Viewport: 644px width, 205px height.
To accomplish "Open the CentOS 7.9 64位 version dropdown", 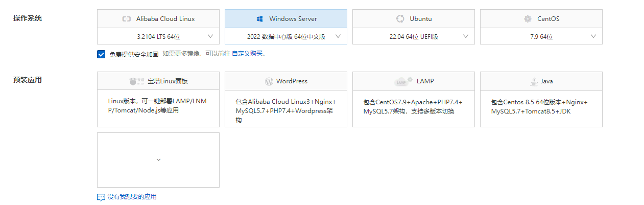I will click(x=541, y=36).
